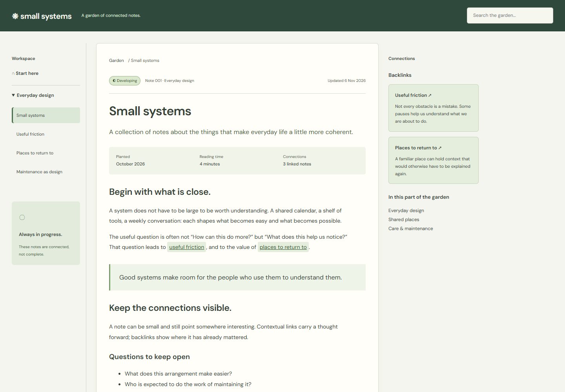The image size is (565, 392).
Task: Click Note 001 · Everyday design label
Action: tap(169, 81)
